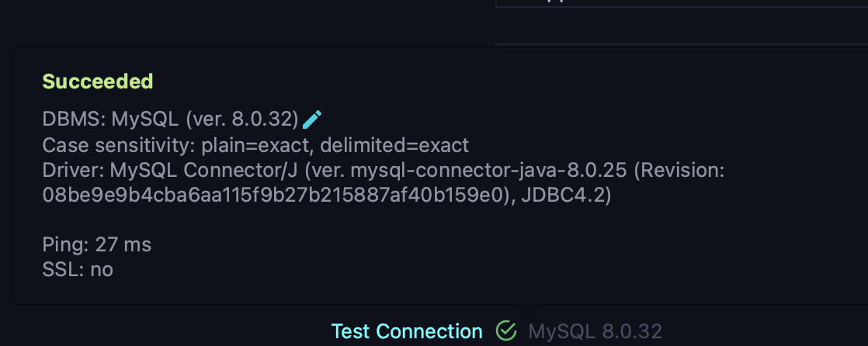Click the (Revision: label text

[x=679, y=171]
